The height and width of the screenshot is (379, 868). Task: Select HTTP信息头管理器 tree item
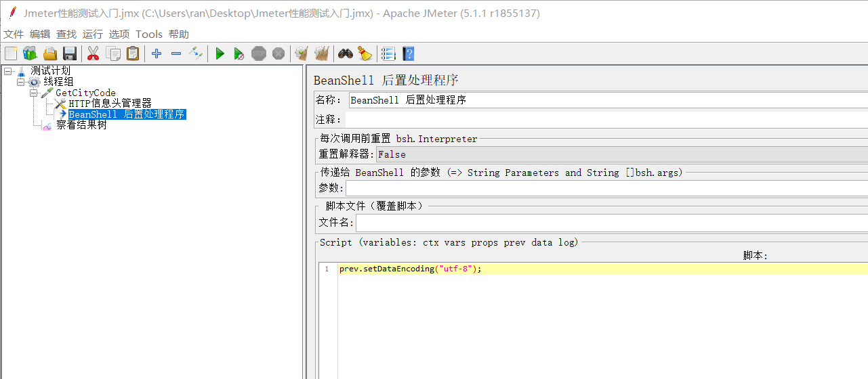pos(110,104)
